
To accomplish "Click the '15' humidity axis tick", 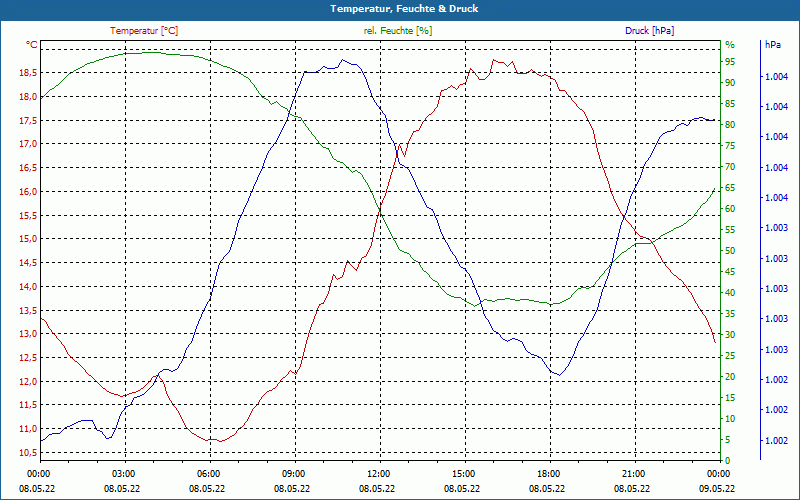I will (730, 398).
